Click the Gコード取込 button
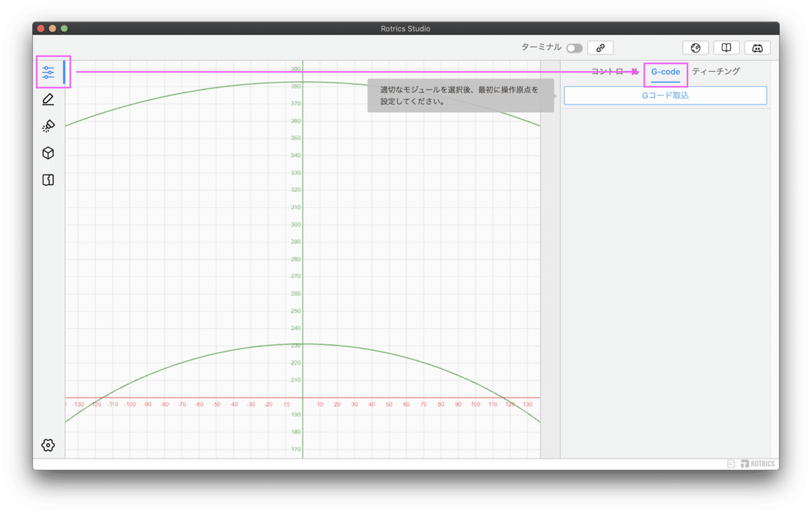812x513 pixels. click(x=665, y=95)
